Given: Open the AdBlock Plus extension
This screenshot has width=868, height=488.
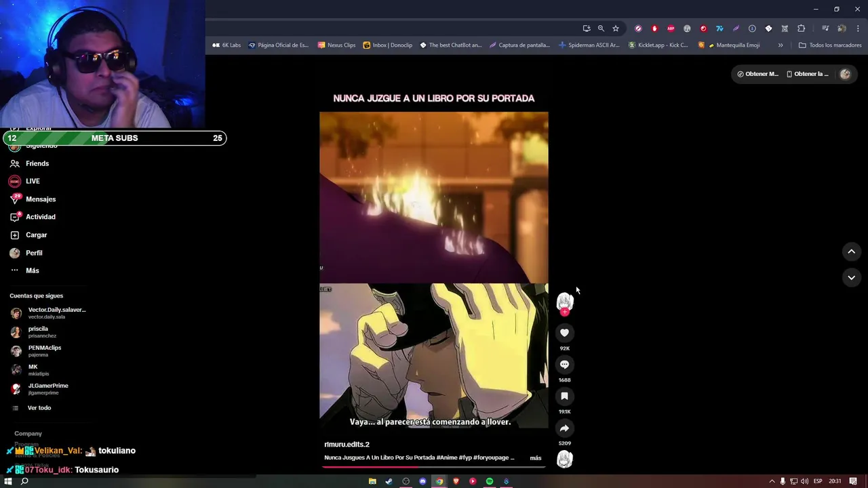Looking at the screenshot, I should [671, 28].
